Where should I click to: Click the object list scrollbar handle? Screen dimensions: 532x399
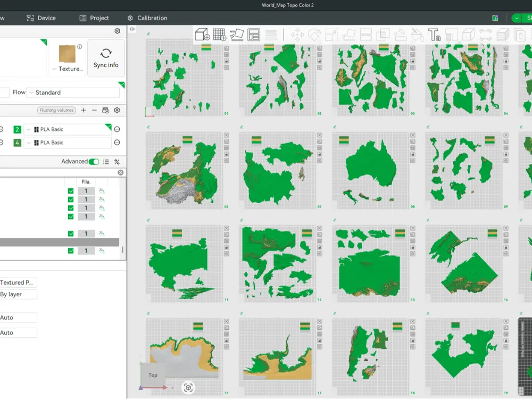point(122,250)
